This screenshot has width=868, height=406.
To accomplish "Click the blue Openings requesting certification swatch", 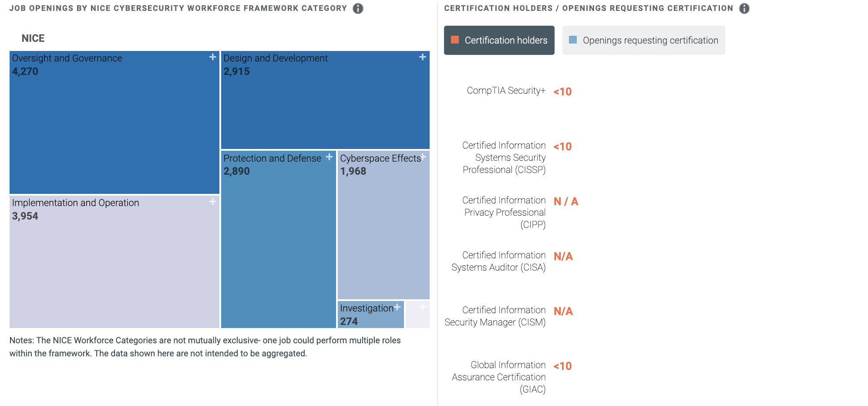I will pos(573,40).
